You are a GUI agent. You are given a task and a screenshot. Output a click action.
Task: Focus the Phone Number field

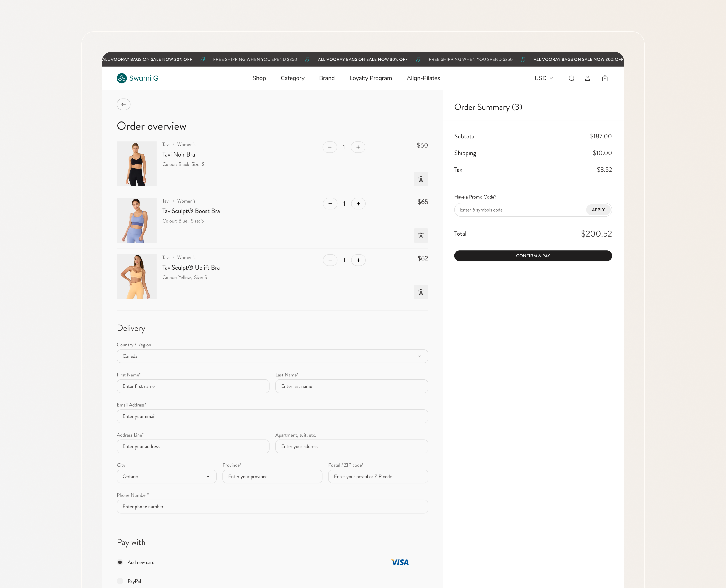point(272,506)
